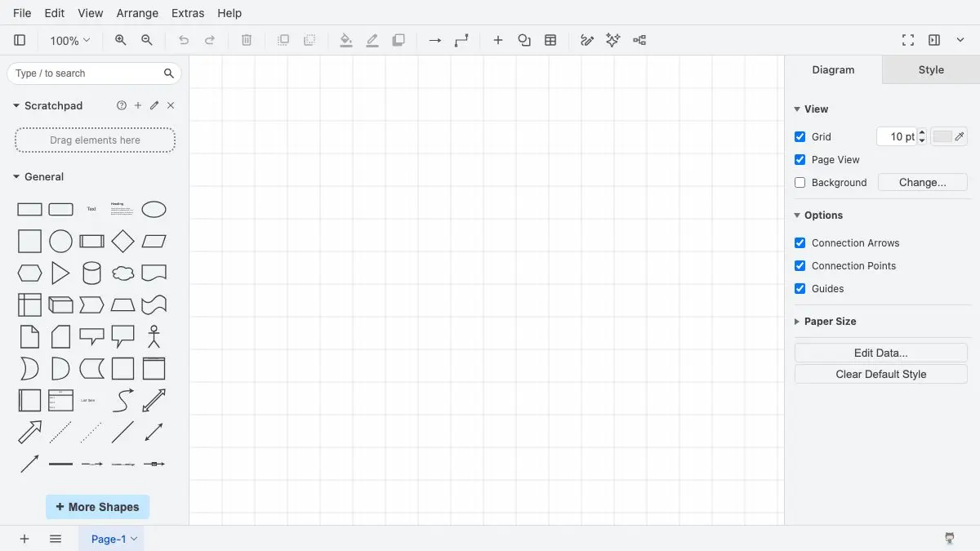Click the background Change button

click(x=923, y=183)
